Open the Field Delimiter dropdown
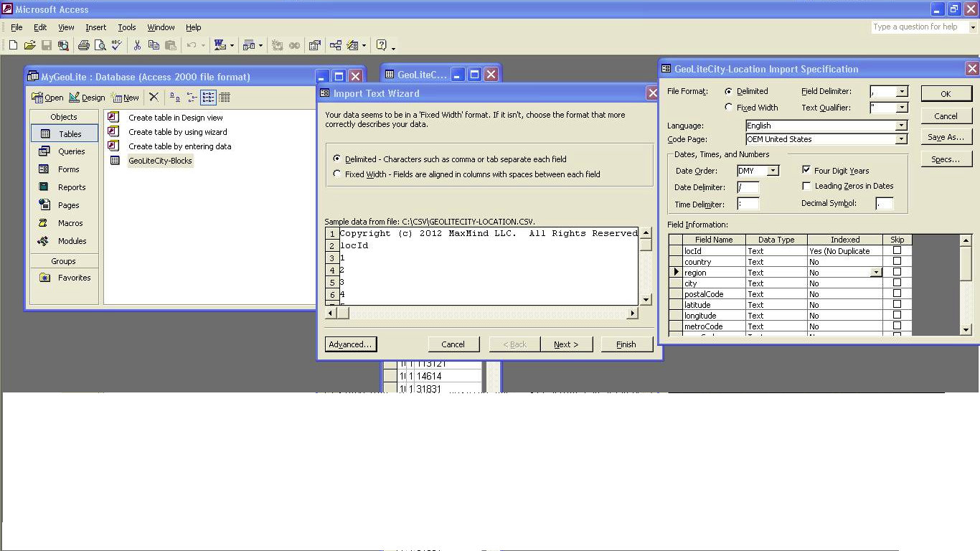Image resolution: width=980 pixels, height=551 pixels. tap(902, 91)
